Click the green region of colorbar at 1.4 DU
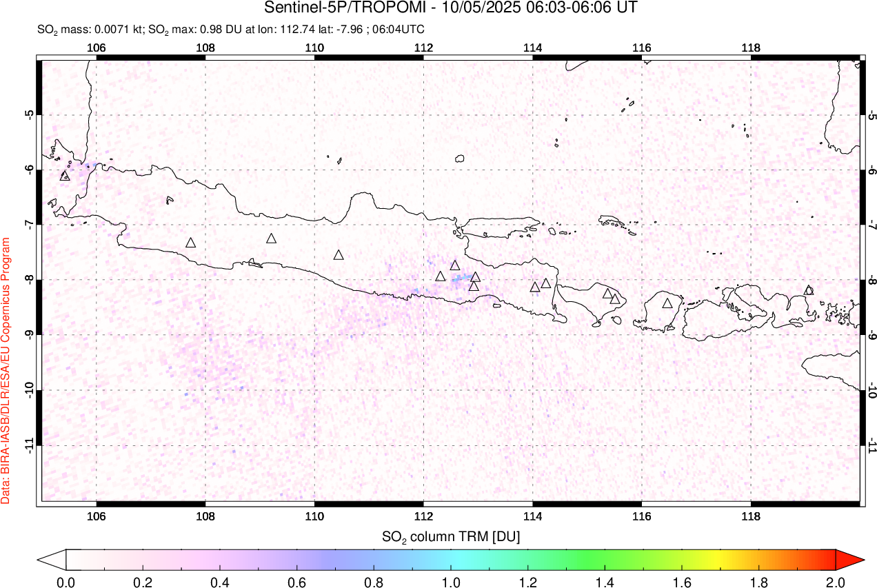Image resolution: width=877 pixels, height=588 pixels. click(x=605, y=559)
